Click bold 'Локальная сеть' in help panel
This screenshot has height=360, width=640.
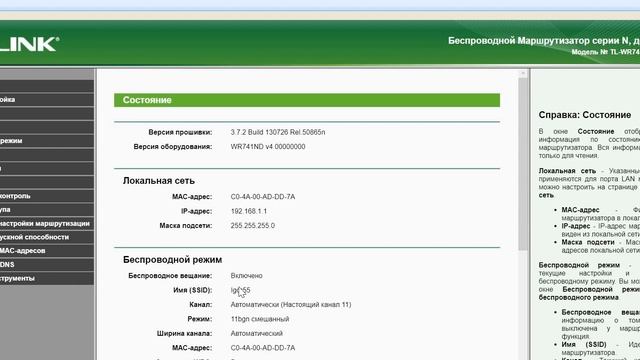[x=567, y=171]
